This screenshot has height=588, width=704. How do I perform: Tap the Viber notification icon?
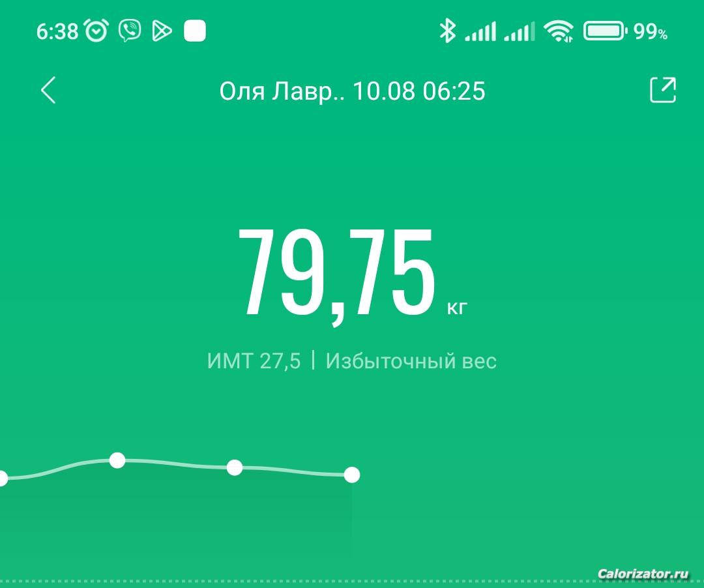click(130, 31)
